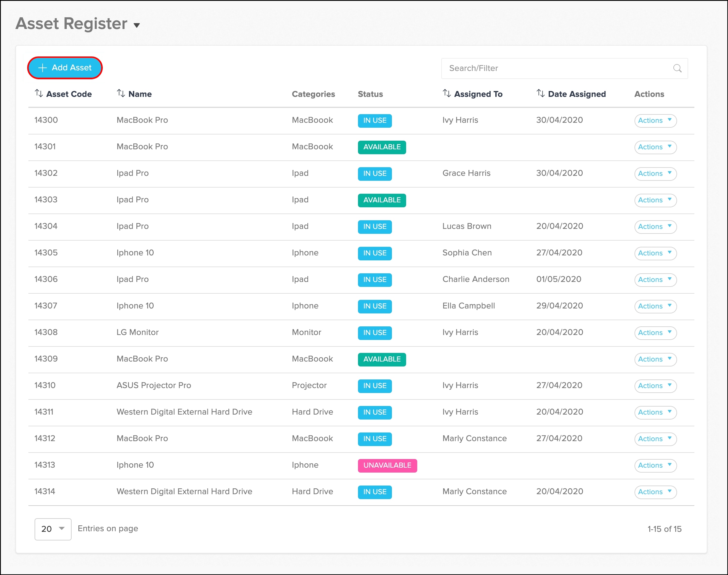Click Charlie Anderson in Assigned To column
This screenshot has height=575, width=728.
coord(476,279)
